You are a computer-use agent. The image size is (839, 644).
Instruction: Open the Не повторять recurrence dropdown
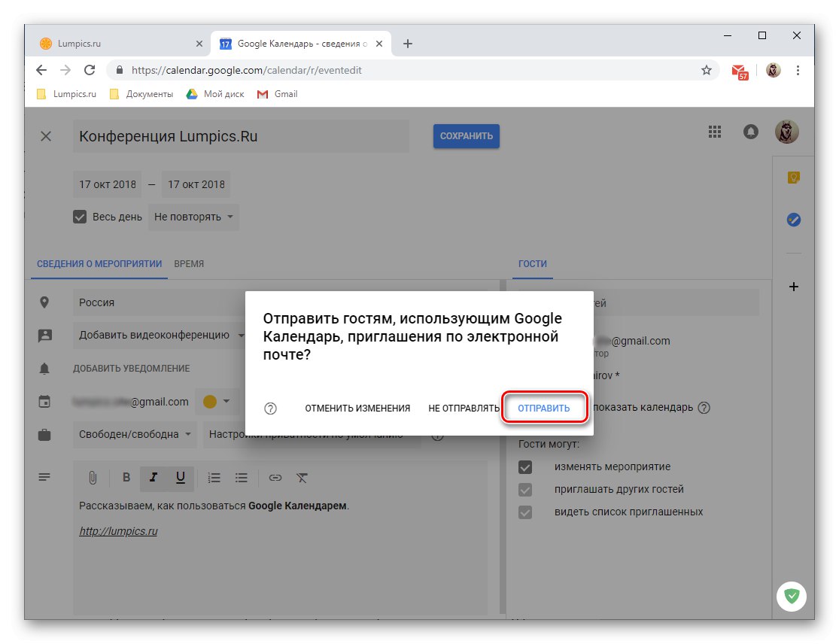[193, 217]
